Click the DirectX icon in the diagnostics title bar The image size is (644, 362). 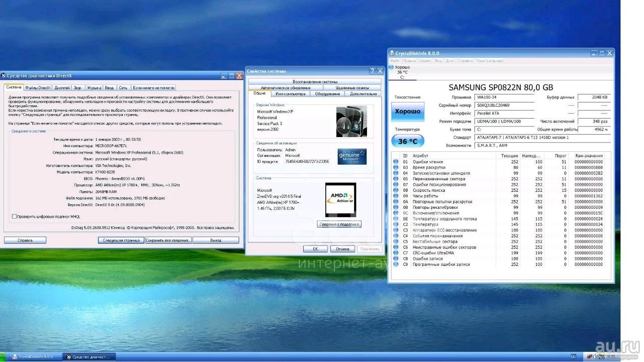[x=4, y=76]
